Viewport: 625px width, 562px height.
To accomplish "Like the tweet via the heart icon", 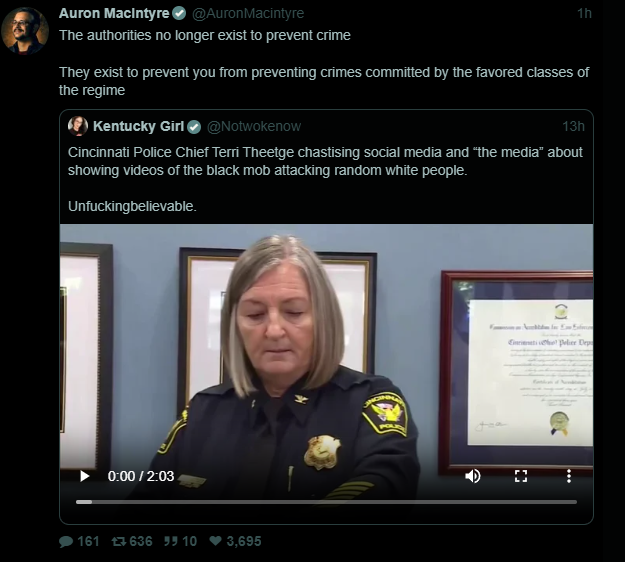I will (x=215, y=541).
